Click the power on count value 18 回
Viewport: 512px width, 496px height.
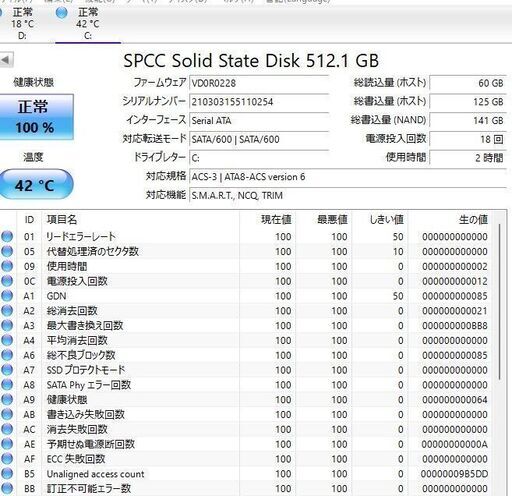pos(468,139)
